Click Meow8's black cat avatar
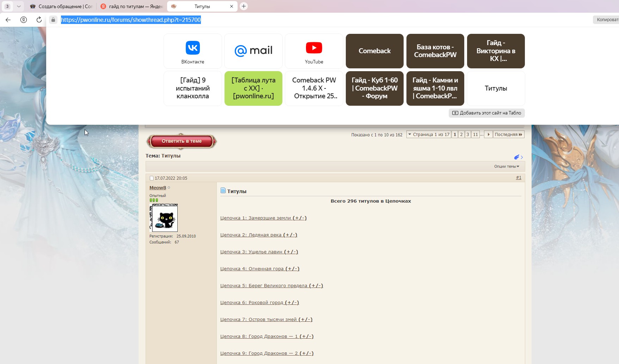The width and height of the screenshot is (619, 364). point(164,218)
